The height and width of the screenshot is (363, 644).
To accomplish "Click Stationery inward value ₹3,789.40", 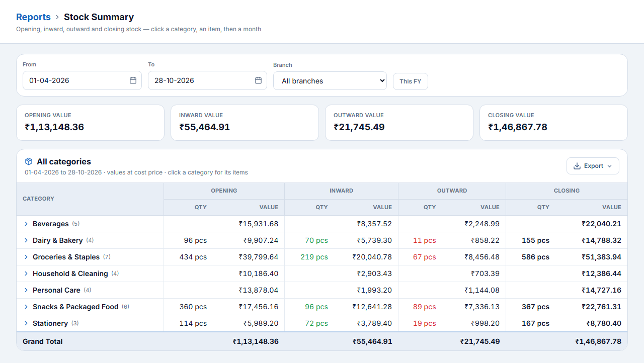I will (374, 323).
